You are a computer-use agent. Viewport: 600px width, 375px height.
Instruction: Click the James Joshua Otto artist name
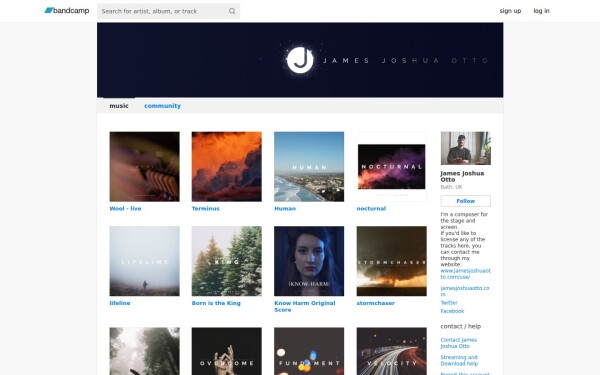coord(462,176)
